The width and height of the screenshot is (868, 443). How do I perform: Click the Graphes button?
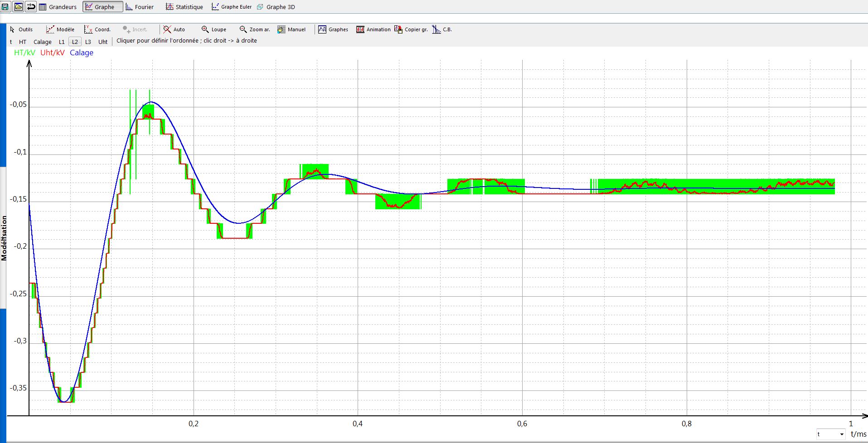333,29
